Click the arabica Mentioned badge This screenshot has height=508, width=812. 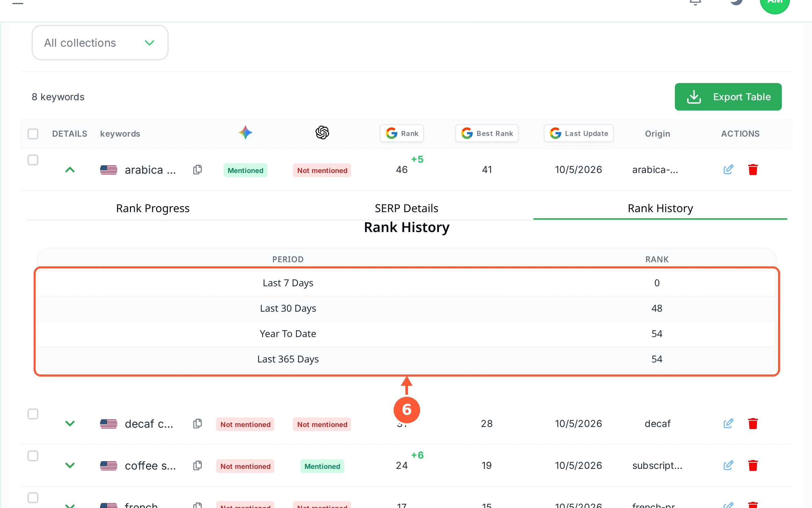pos(246,170)
